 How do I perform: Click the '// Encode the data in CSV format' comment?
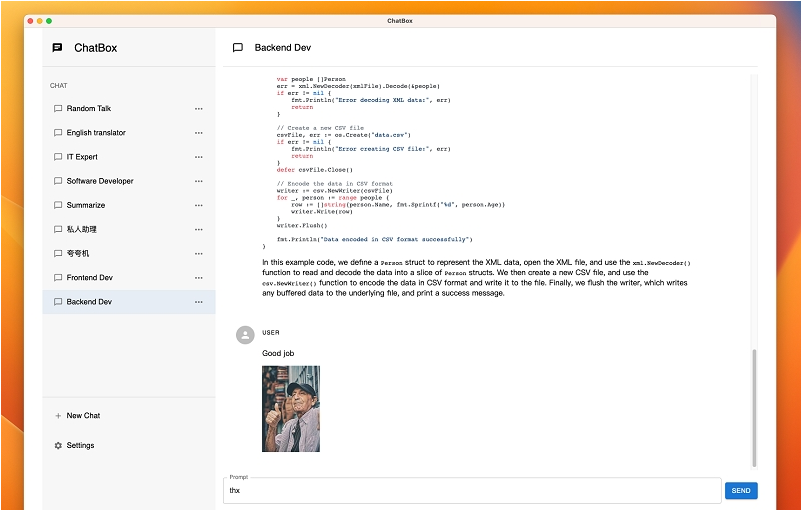tap(335, 184)
